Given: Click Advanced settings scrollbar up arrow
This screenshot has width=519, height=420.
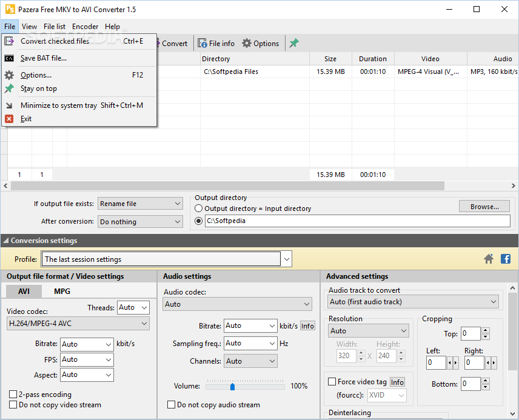Looking at the screenshot, I should pos(512,288).
